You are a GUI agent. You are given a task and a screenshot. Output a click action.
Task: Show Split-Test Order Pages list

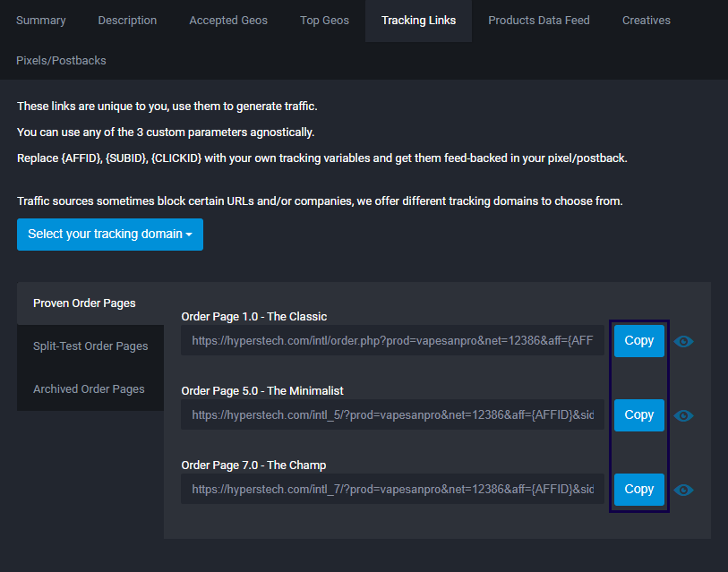tap(90, 346)
